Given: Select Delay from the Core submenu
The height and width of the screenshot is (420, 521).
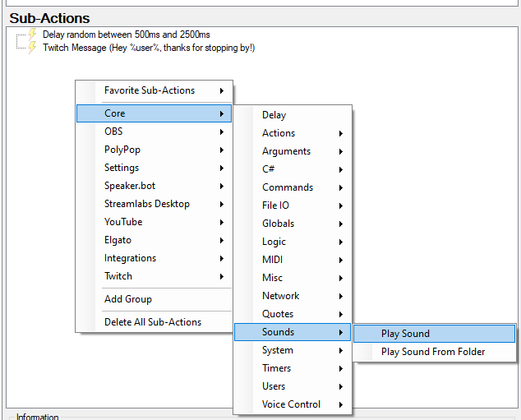Looking at the screenshot, I should pyautogui.click(x=293, y=115).
